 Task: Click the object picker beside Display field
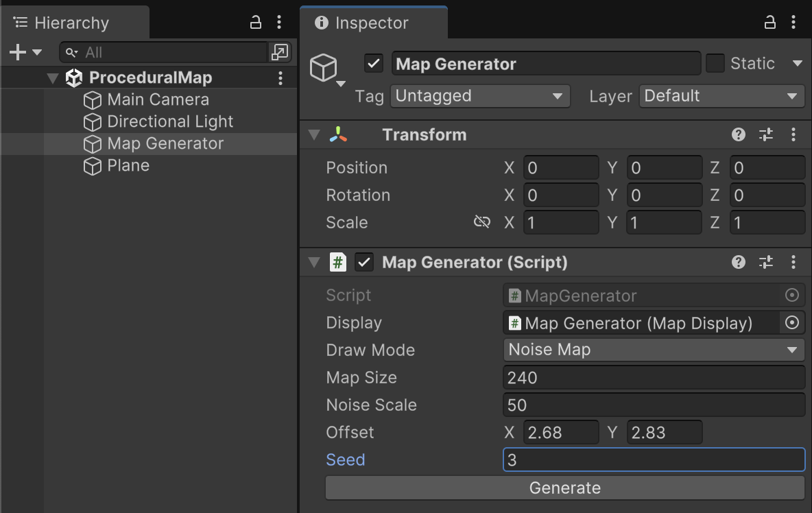click(x=792, y=322)
